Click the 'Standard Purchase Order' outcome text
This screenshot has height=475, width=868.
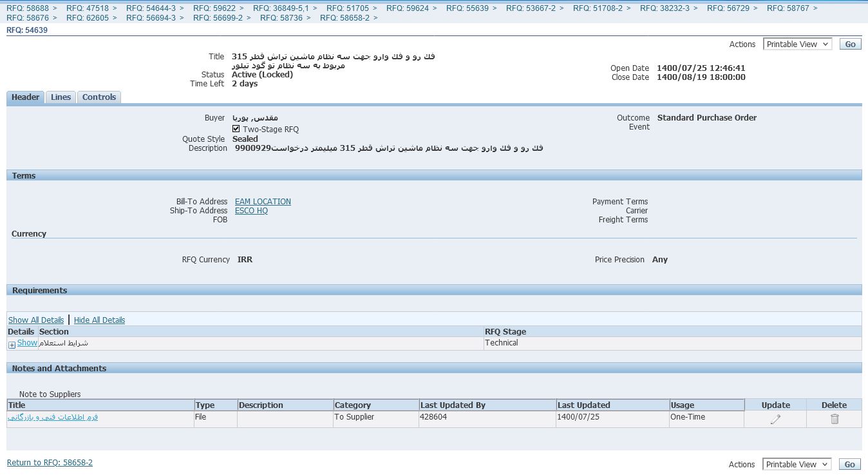pos(707,118)
